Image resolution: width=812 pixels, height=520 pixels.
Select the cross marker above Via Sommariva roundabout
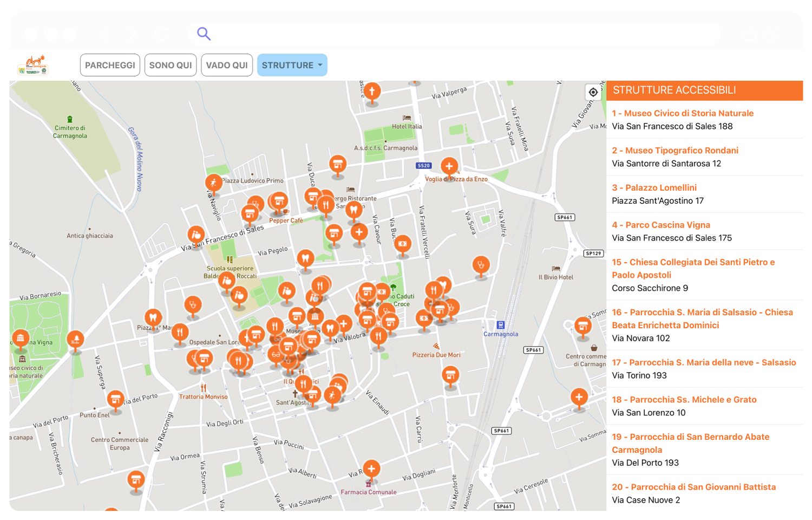coord(579,398)
